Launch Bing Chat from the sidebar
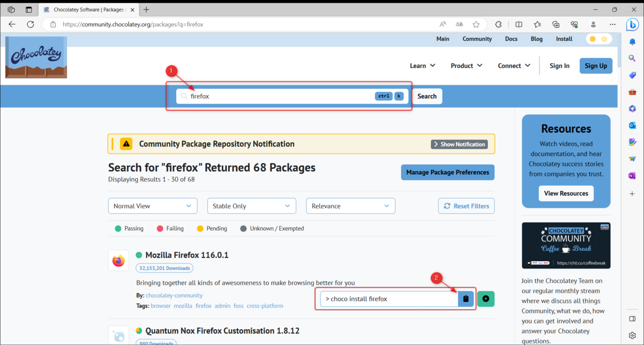This screenshot has height=345, width=644. pyautogui.click(x=632, y=24)
